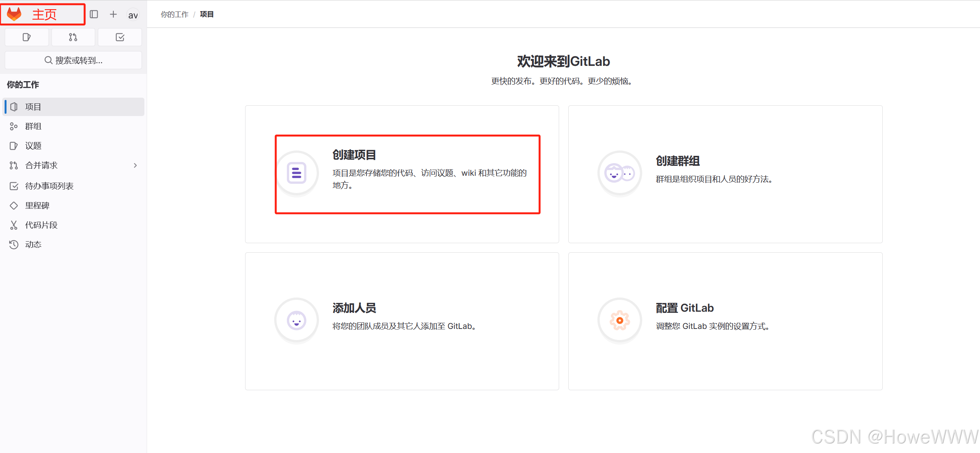Select 议题 in the sidebar
The height and width of the screenshot is (453, 980).
point(74,146)
